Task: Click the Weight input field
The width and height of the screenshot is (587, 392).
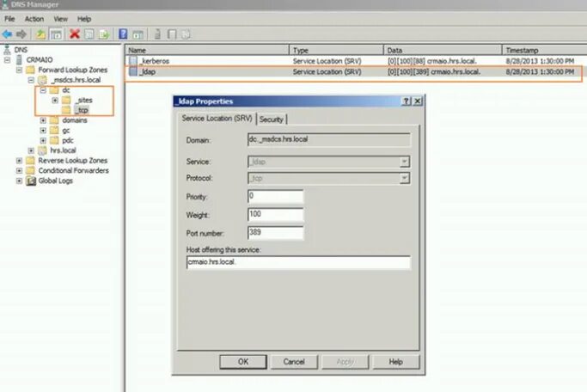Action: pos(276,215)
